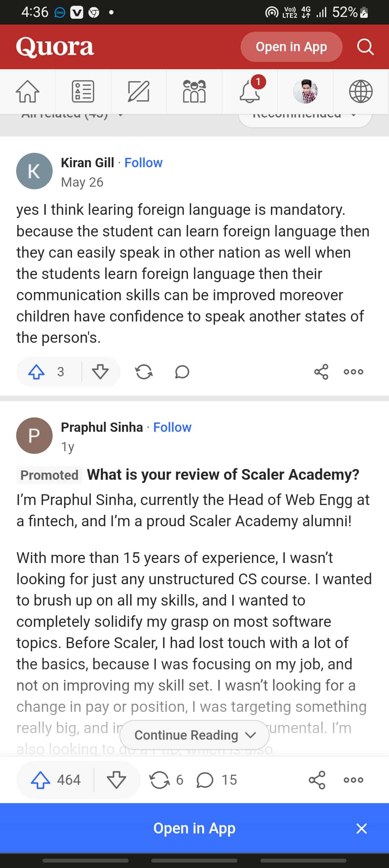
Task: Follow Praphul Sinha
Action: pyautogui.click(x=172, y=427)
